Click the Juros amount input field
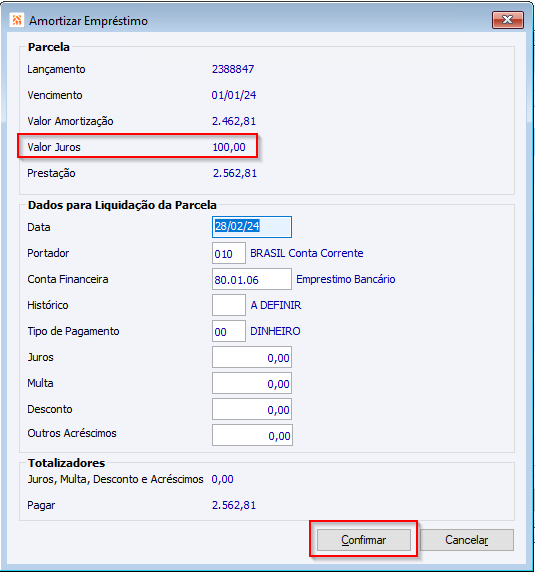 [x=252, y=357]
